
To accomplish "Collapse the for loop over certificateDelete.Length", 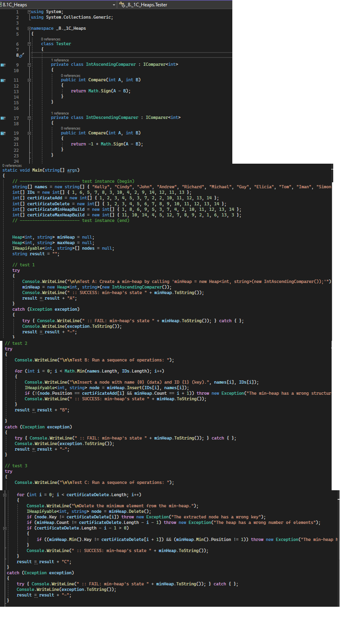I will [x=5, y=495].
